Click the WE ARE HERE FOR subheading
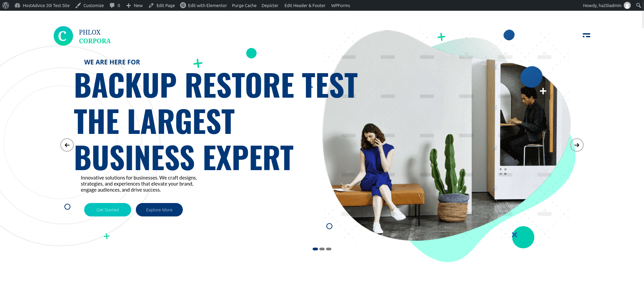 (x=112, y=62)
